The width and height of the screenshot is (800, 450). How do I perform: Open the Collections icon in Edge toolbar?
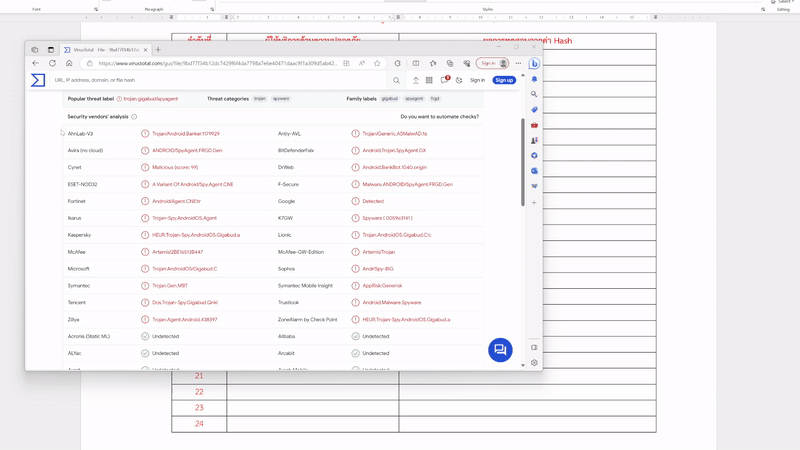449,63
